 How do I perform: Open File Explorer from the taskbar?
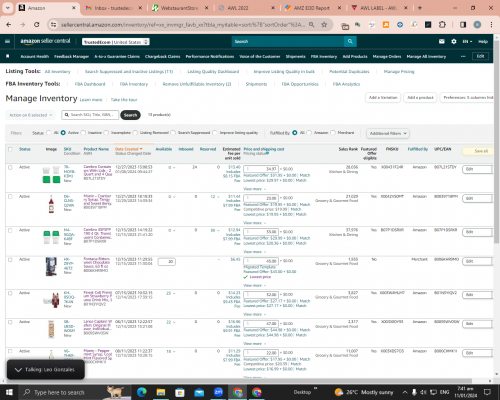tap(161, 392)
